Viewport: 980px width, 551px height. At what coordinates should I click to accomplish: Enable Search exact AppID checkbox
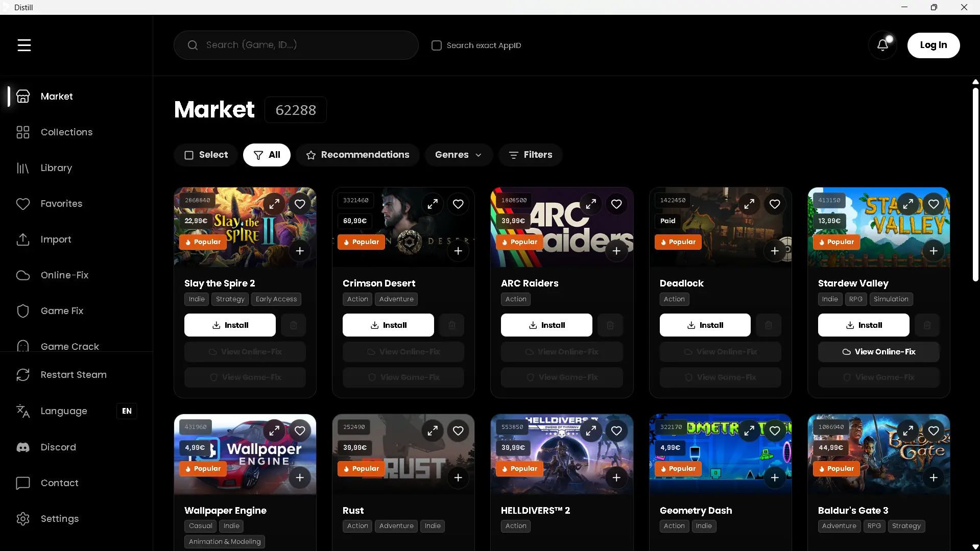pyautogui.click(x=437, y=45)
